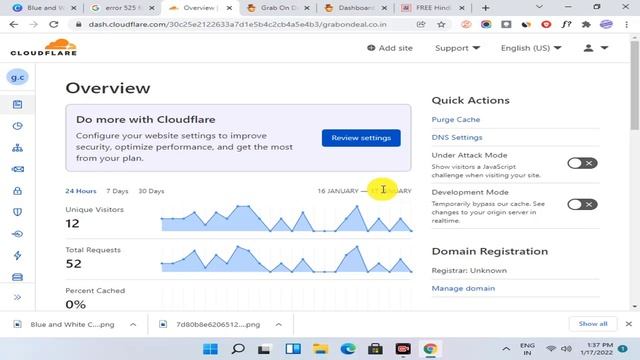Show hidden system tray icons
The image size is (640, 360).
pos(506,349)
